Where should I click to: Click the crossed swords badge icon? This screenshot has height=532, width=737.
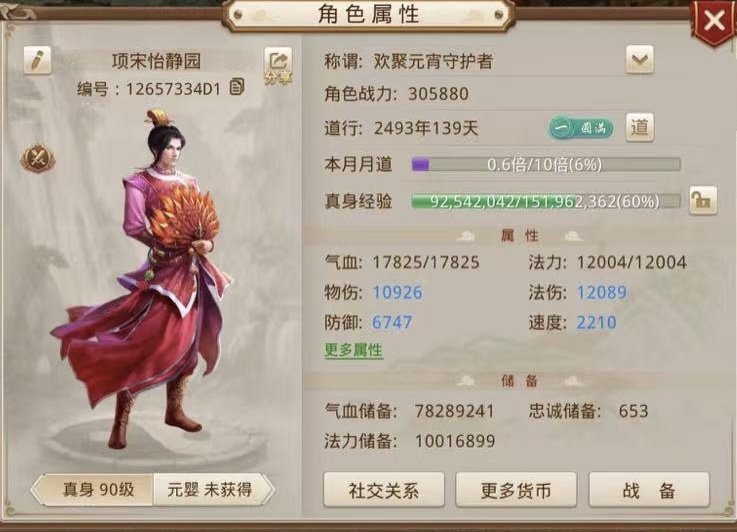[x=38, y=157]
